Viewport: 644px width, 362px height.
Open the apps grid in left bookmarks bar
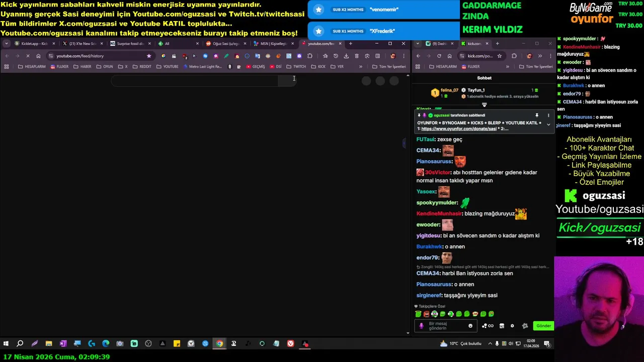point(7,66)
